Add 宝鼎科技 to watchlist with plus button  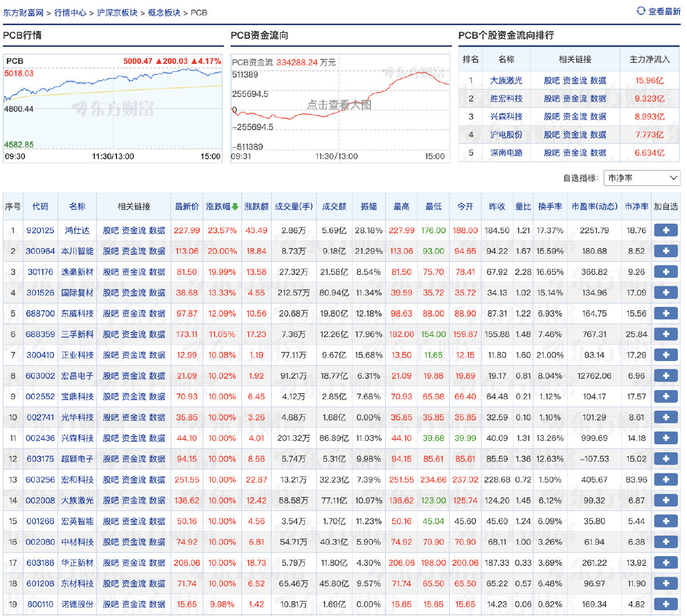[x=665, y=396]
